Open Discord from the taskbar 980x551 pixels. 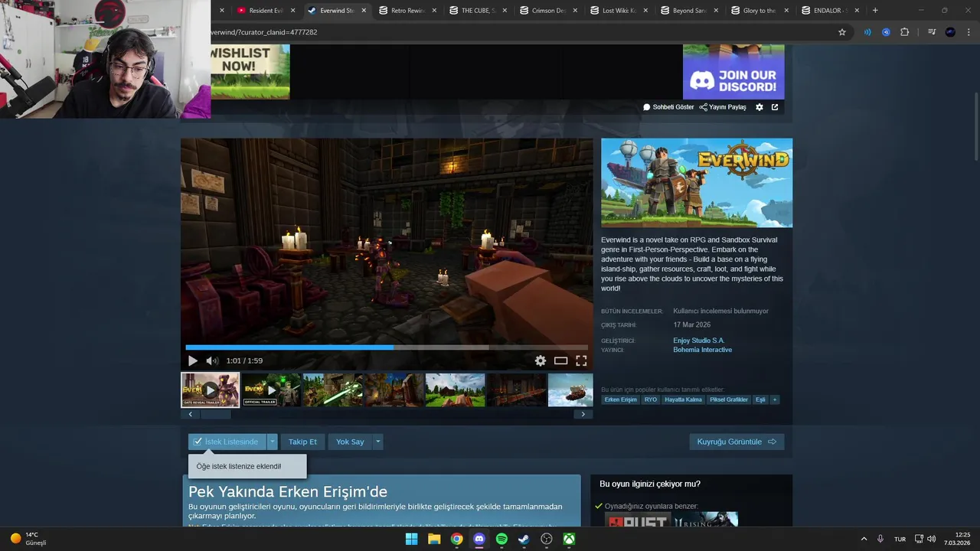[479, 539]
